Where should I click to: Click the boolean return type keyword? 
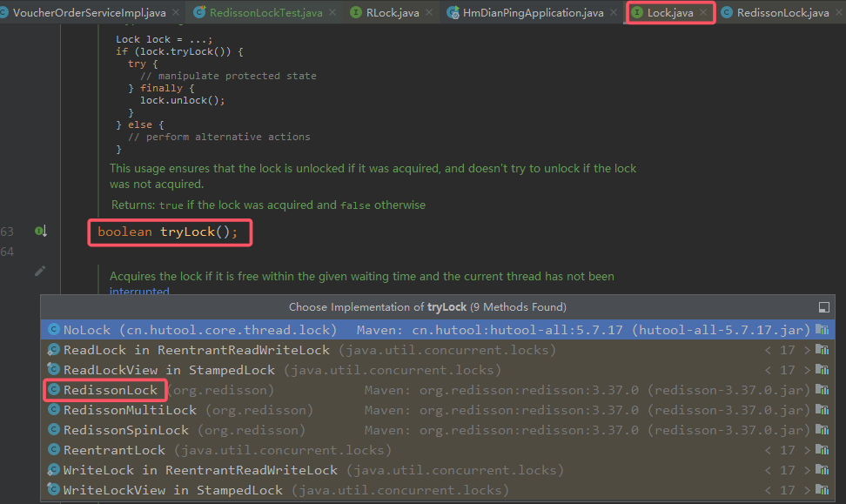click(124, 232)
